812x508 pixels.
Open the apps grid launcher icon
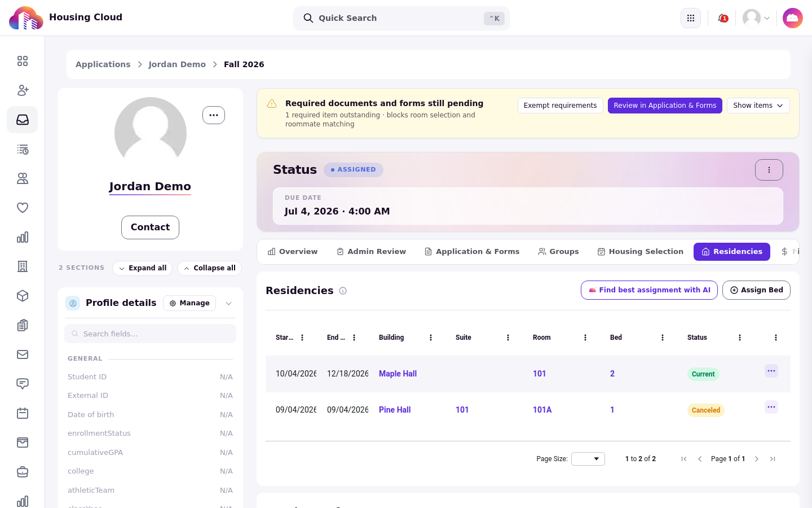pyautogui.click(x=691, y=18)
